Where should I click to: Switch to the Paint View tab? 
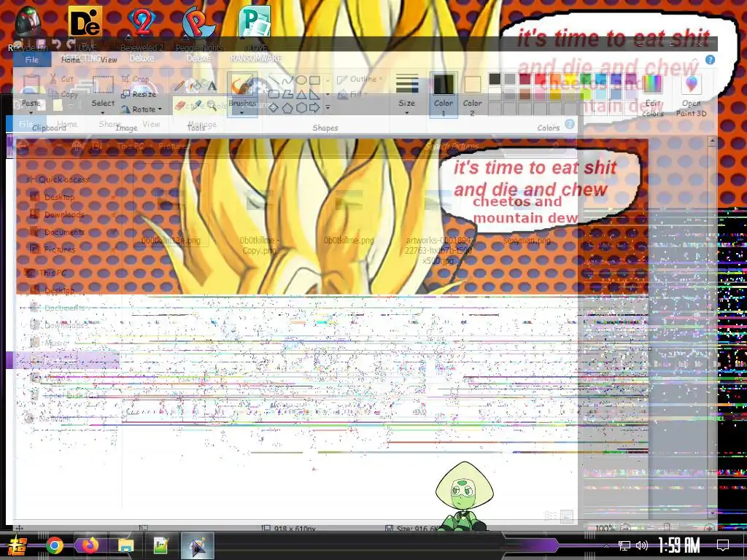tap(109, 60)
